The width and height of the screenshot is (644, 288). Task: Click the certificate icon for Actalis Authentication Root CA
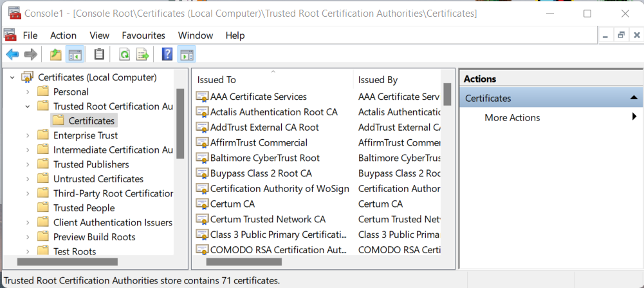pyautogui.click(x=201, y=112)
